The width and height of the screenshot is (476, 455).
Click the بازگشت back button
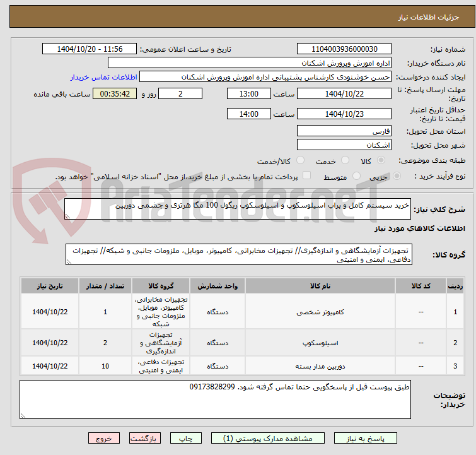pos(145,439)
